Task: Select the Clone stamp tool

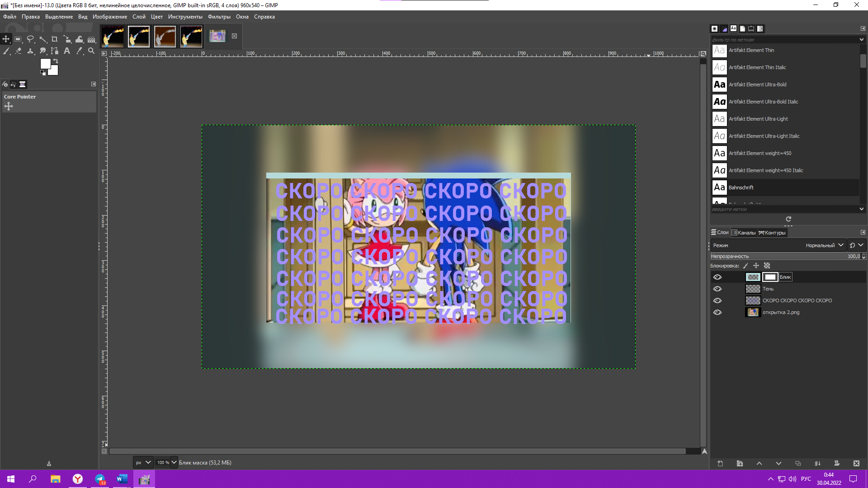Action: click(x=30, y=51)
